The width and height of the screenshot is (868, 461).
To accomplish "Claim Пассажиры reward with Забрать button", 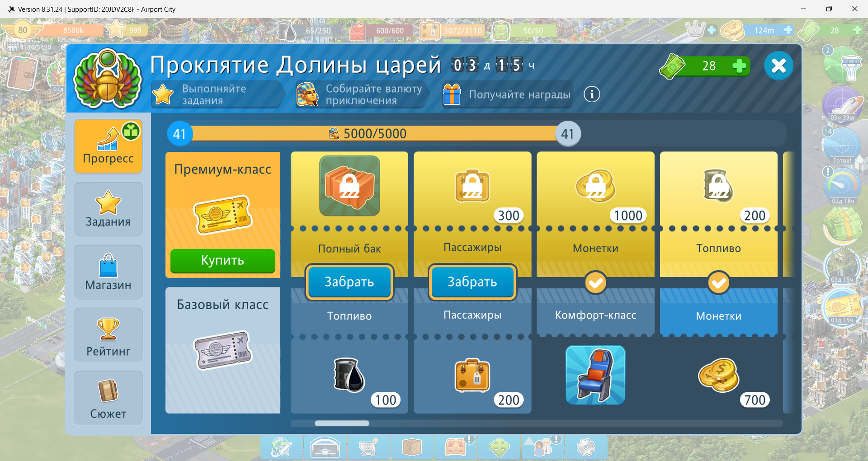I will pos(472,282).
